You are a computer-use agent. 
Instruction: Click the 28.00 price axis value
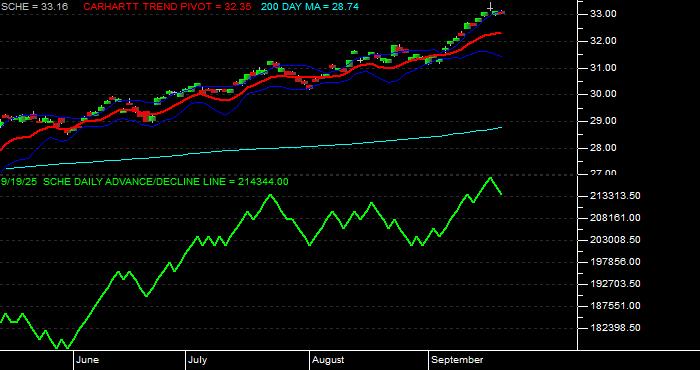[604, 148]
